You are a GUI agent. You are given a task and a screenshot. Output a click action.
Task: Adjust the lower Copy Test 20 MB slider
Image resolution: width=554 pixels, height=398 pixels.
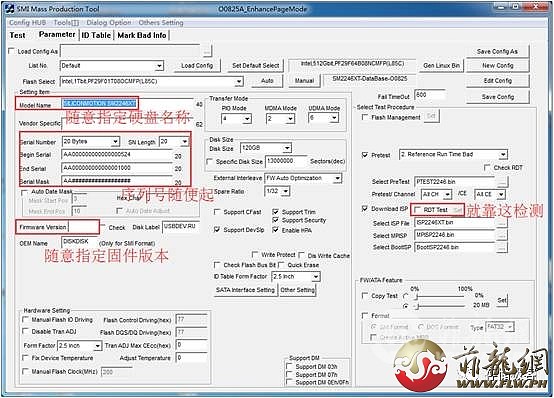(x=417, y=306)
